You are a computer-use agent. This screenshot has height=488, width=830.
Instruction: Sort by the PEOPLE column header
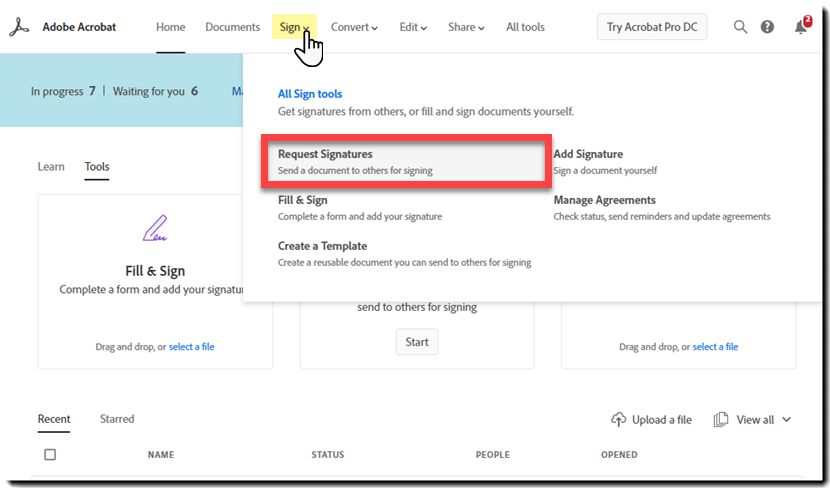pyautogui.click(x=493, y=455)
